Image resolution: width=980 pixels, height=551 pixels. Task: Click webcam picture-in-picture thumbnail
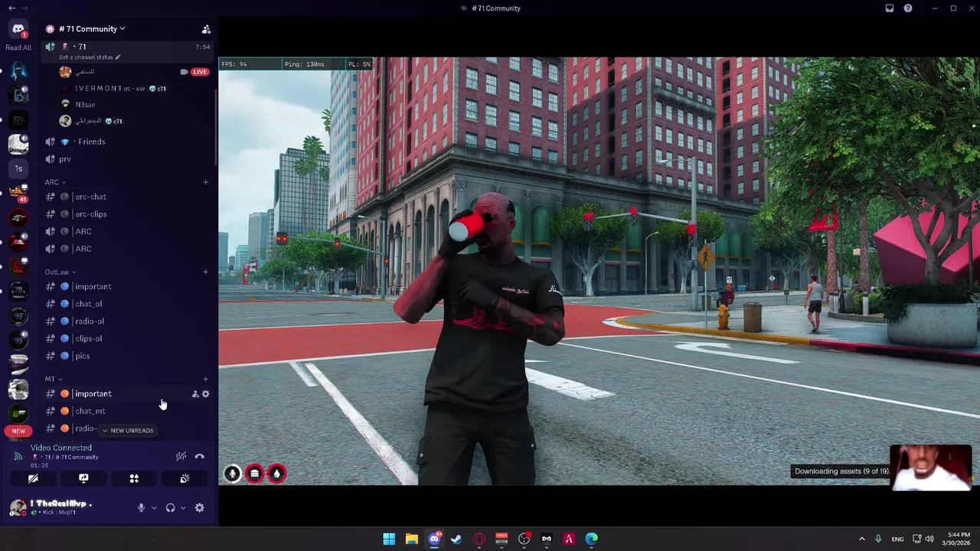click(931, 468)
